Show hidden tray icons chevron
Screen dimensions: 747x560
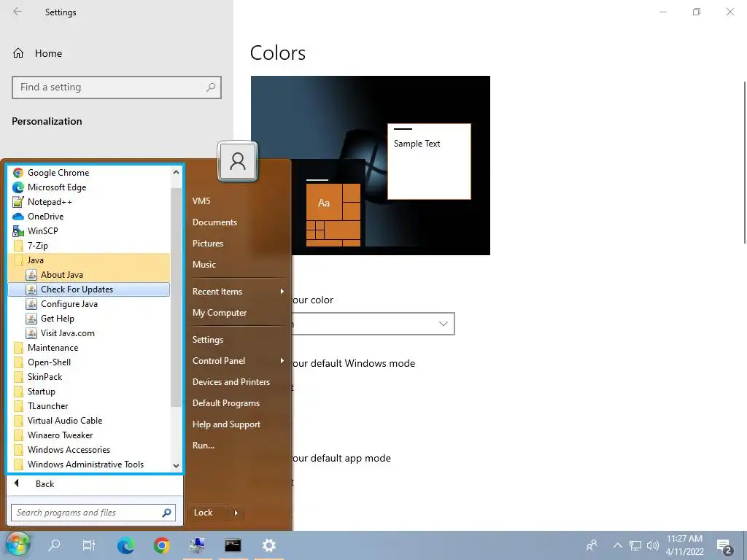[617, 545]
